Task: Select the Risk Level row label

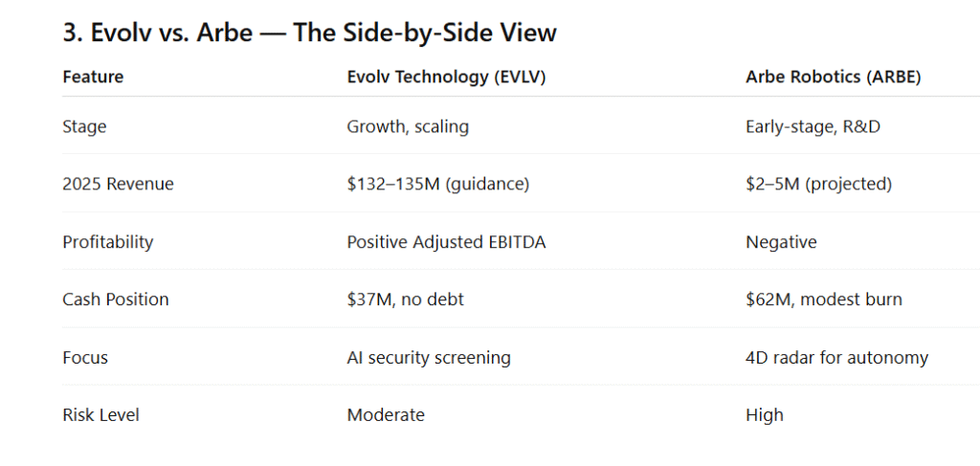Action: point(99,415)
